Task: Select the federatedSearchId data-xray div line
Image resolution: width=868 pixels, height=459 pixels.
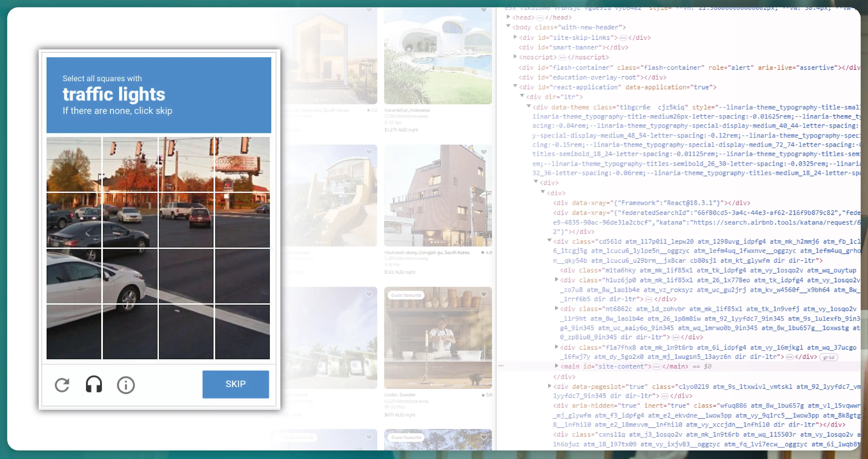Action: point(707,222)
